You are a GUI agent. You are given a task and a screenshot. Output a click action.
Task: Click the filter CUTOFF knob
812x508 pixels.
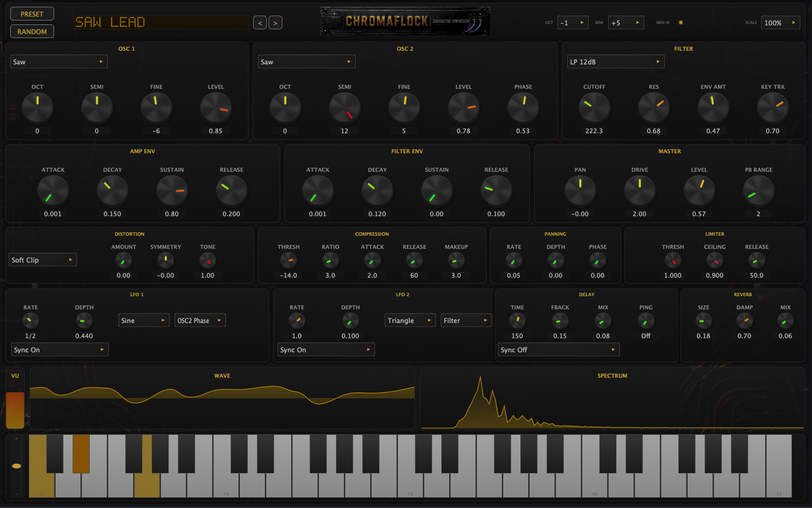(x=594, y=107)
